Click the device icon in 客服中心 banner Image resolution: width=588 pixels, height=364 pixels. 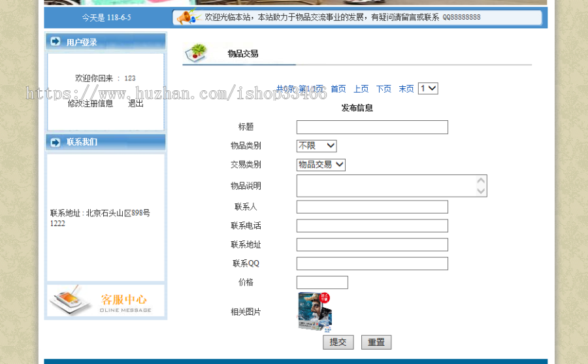click(x=70, y=300)
